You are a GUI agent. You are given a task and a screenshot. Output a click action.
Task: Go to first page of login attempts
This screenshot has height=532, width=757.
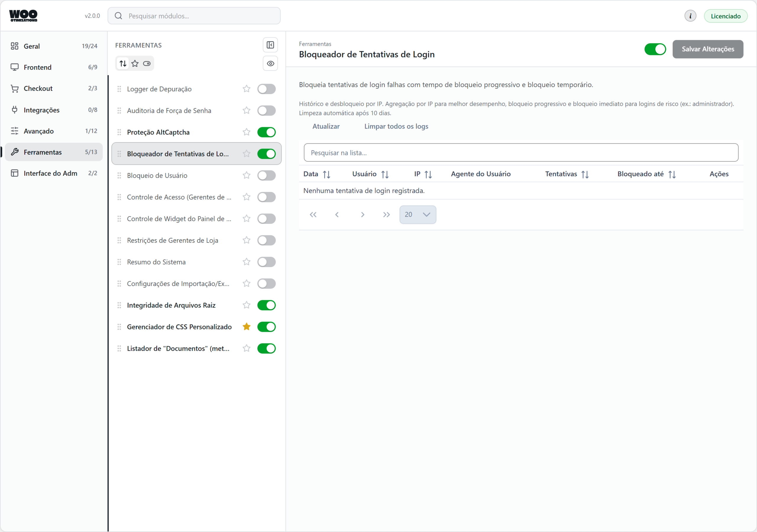(313, 215)
